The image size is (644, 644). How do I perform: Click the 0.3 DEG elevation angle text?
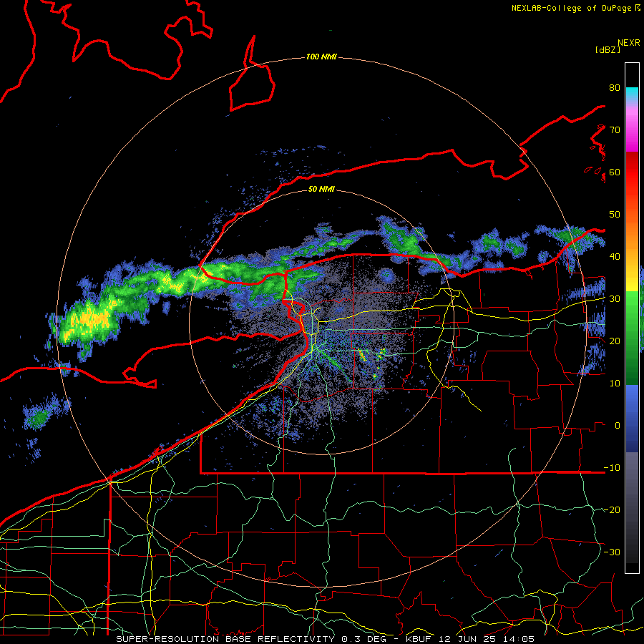366,639
